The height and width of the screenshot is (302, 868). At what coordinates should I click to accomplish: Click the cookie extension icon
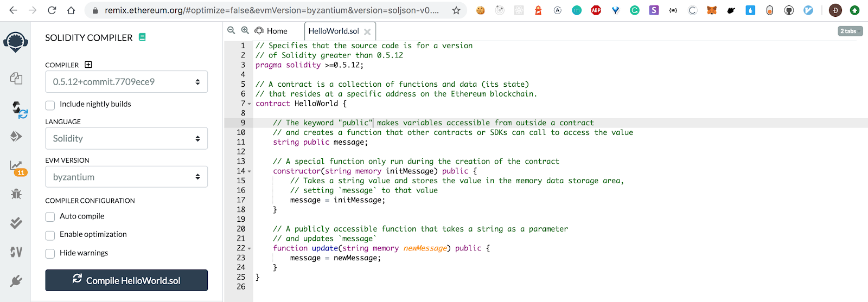tap(481, 10)
